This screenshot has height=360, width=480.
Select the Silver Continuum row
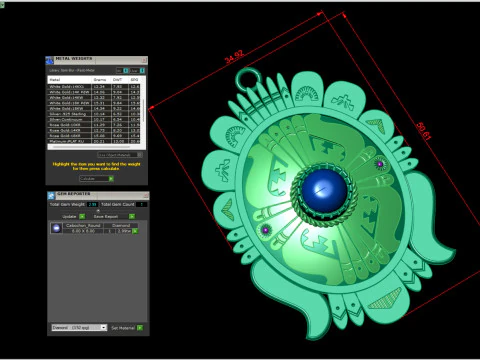click(x=94, y=119)
